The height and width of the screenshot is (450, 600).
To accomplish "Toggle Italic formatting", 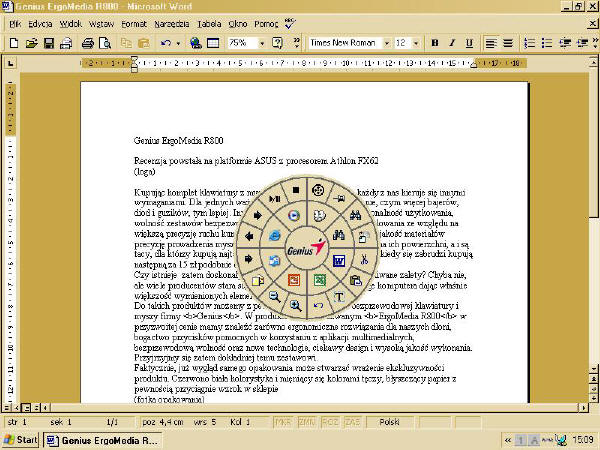I will click(x=451, y=43).
